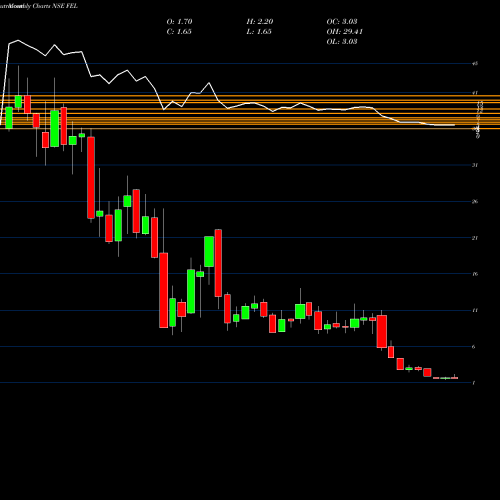Click the low value L: 1.65
The height and width of the screenshot is (500, 500).
coord(259,32)
